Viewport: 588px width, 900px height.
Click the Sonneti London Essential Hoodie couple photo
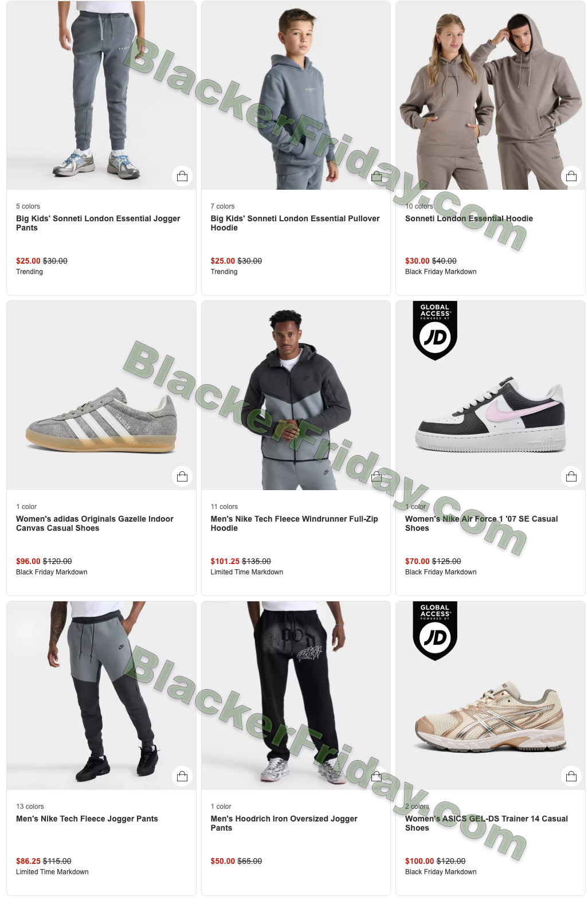[x=491, y=95]
